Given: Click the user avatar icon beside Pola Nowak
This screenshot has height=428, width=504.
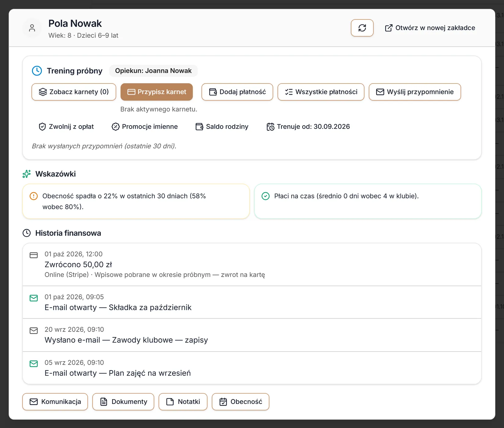Looking at the screenshot, I should point(32,28).
